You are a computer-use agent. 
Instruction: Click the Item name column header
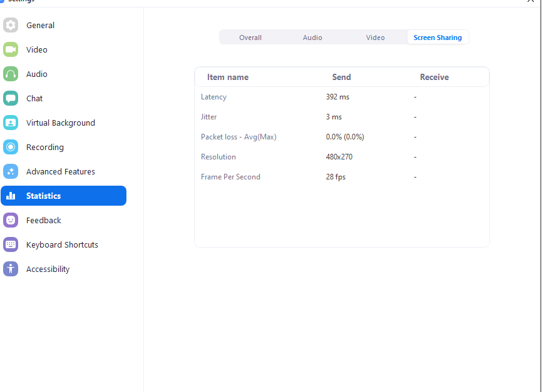228,78
